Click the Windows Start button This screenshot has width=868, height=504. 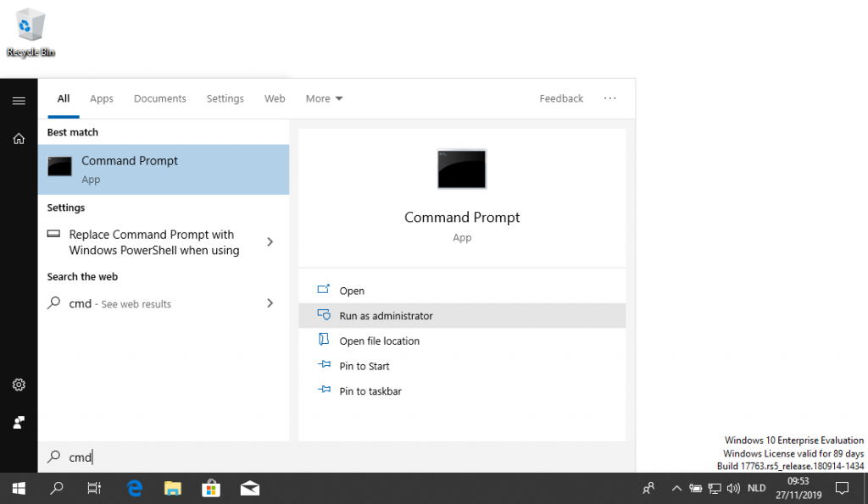click(19, 489)
